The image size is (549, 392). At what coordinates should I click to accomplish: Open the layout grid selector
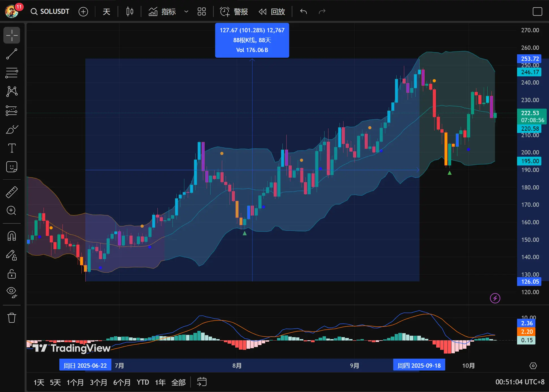202,12
